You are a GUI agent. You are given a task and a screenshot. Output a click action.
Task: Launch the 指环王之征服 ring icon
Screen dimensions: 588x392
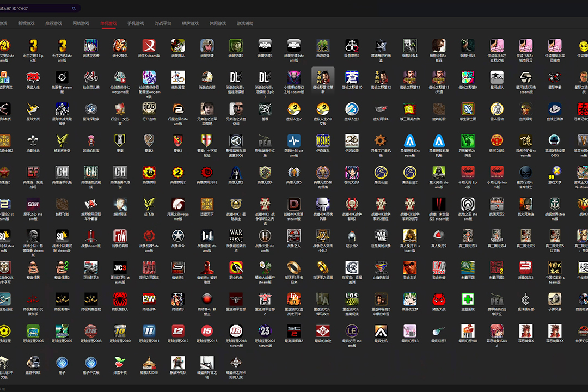point(323,267)
